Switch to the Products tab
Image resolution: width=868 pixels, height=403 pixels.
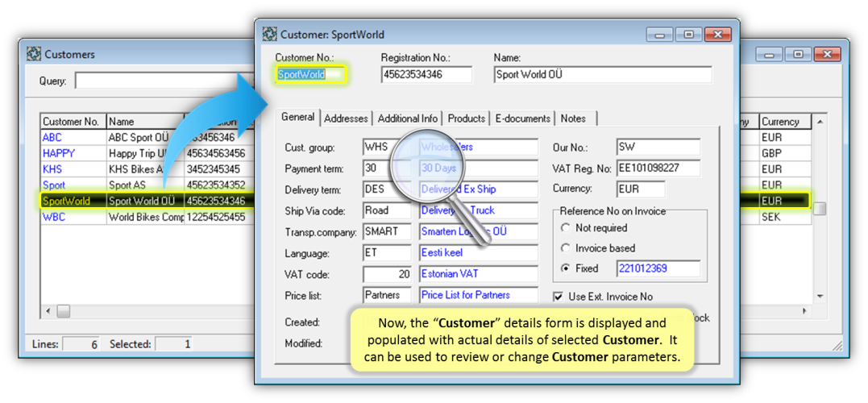pos(466,118)
